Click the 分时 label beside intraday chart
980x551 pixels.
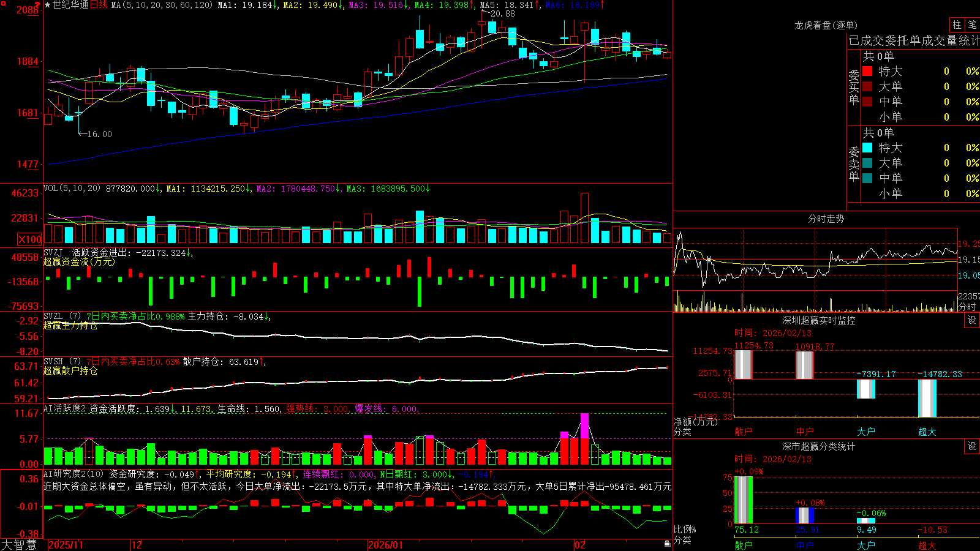pos(968,307)
